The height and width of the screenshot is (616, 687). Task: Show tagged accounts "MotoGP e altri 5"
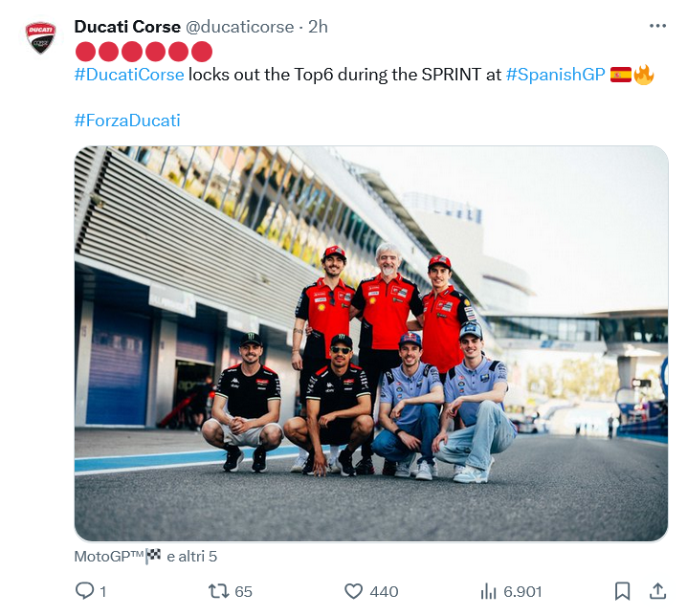145,556
